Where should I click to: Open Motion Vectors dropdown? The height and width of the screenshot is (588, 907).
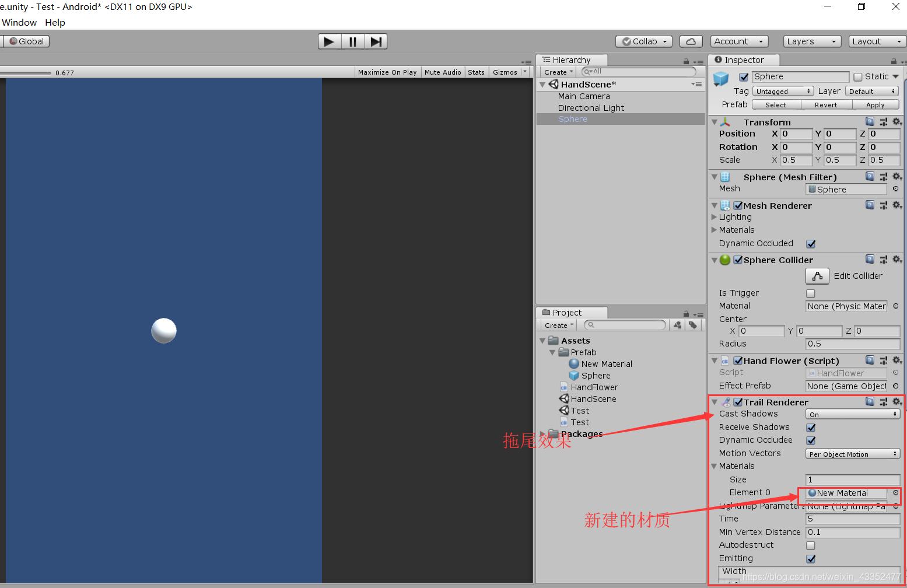[x=853, y=454]
